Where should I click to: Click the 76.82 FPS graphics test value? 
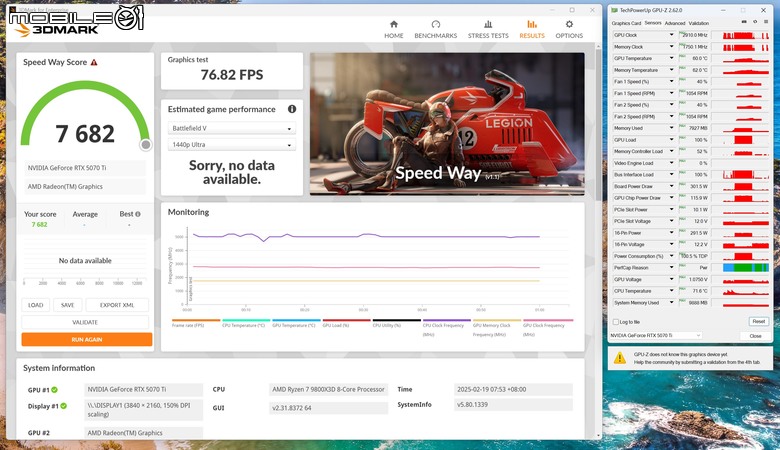click(232, 75)
